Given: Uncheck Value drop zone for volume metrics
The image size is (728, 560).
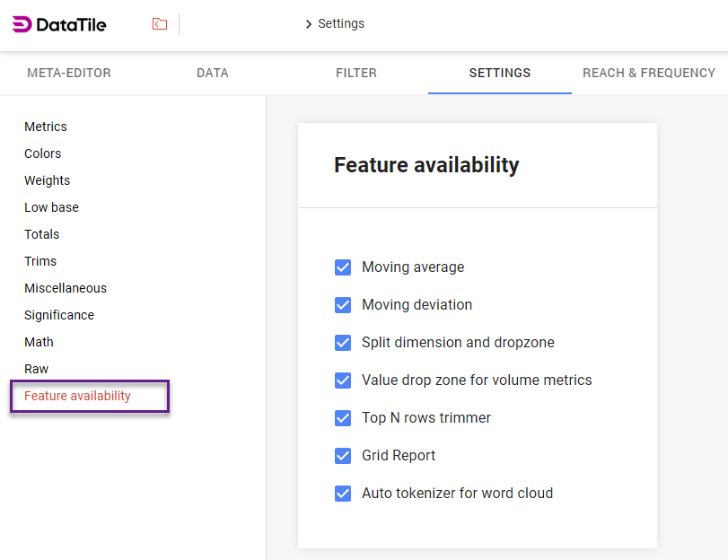Looking at the screenshot, I should pyautogui.click(x=343, y=381).
